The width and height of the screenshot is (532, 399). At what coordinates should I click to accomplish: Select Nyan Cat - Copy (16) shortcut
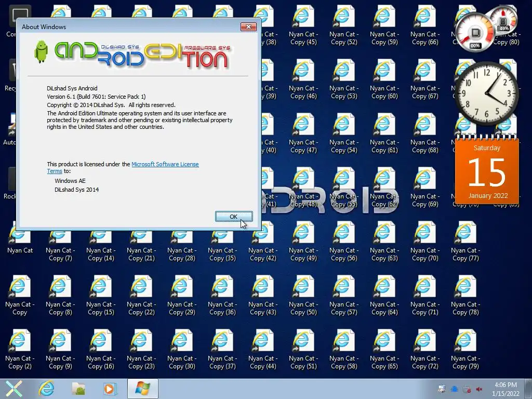[101, 350]
